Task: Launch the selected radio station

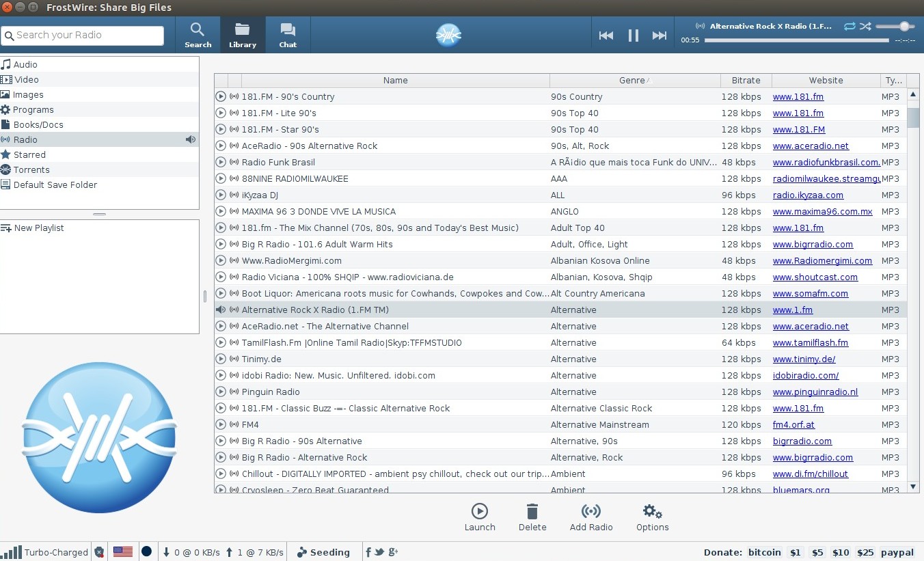Action: [480, 517]
